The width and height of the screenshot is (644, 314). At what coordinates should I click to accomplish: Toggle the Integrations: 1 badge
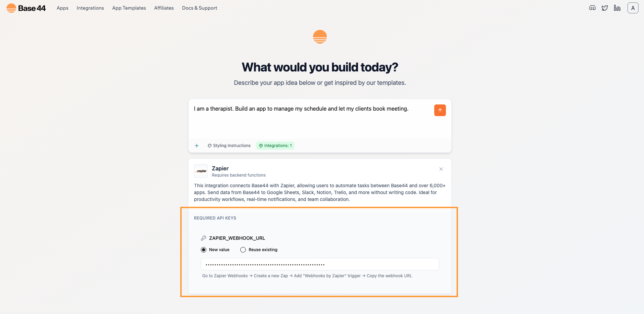point(275,145)
